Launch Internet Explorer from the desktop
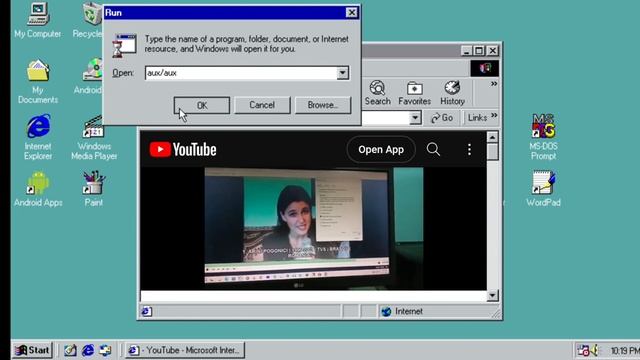The height and width of the screenshot is (360, 640). (x=38, y=137)
